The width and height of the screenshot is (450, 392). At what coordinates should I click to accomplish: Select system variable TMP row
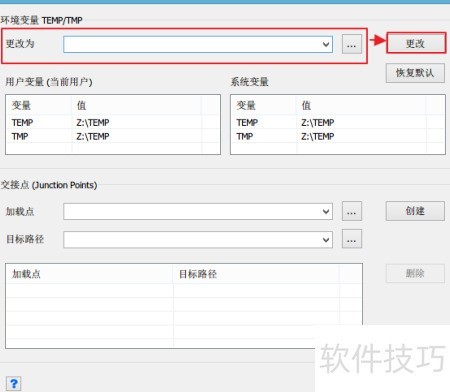(x=338, y=136)
